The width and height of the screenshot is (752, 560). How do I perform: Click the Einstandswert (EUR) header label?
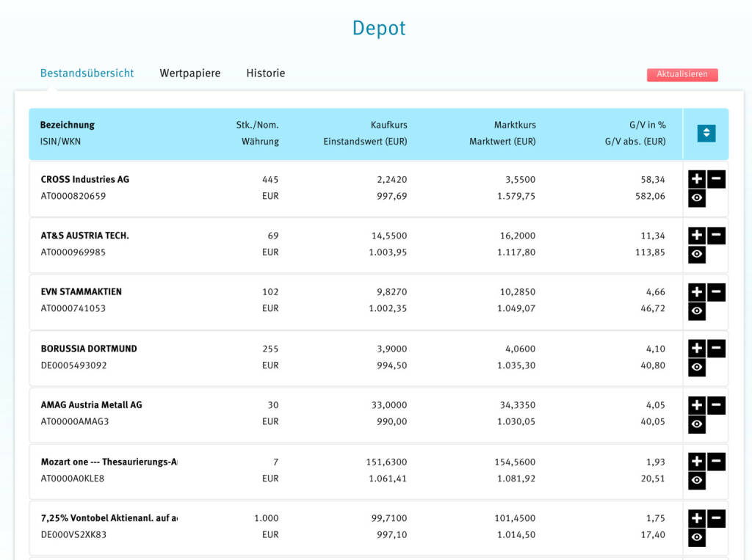point(365,142)
